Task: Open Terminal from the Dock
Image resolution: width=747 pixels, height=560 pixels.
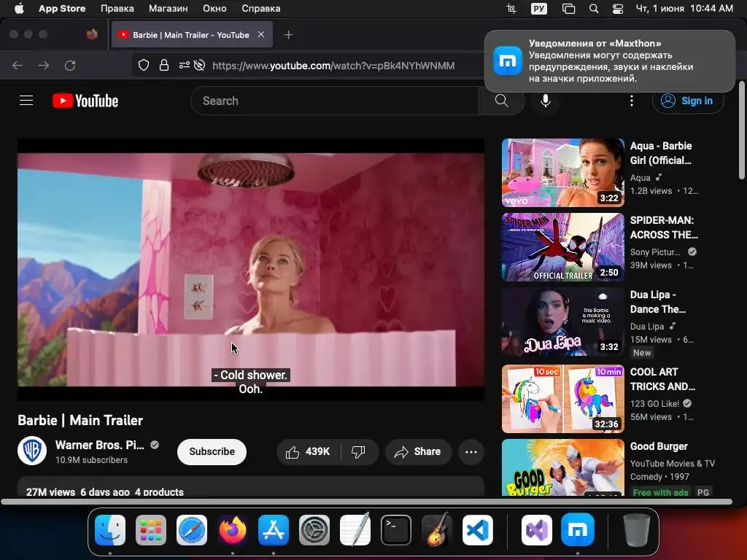Action: coord(396,529)
